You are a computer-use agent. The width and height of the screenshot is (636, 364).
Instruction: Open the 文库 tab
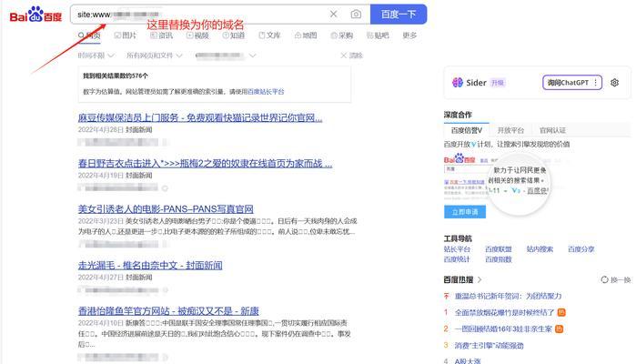tap(269, 35)
